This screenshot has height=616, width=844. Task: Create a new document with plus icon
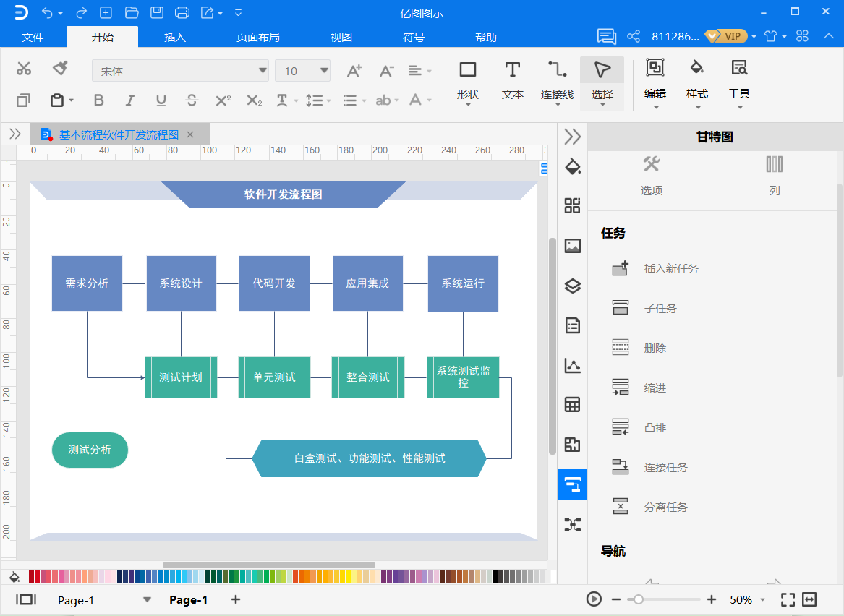click(x=106, y=12)
